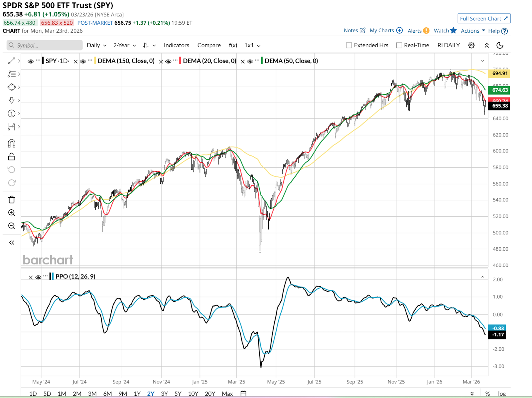
Task: Select the numbered circle label tool
Action: (12, 113)
